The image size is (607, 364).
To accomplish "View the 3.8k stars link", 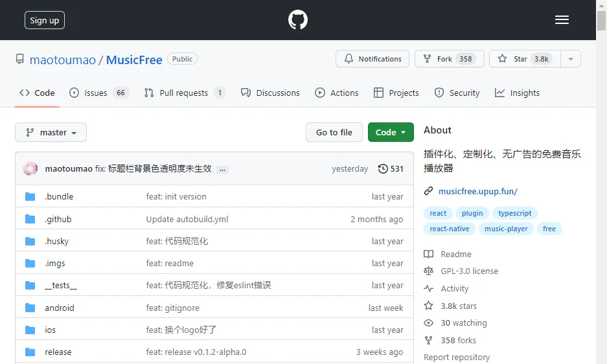I will (x=459, y=306).
